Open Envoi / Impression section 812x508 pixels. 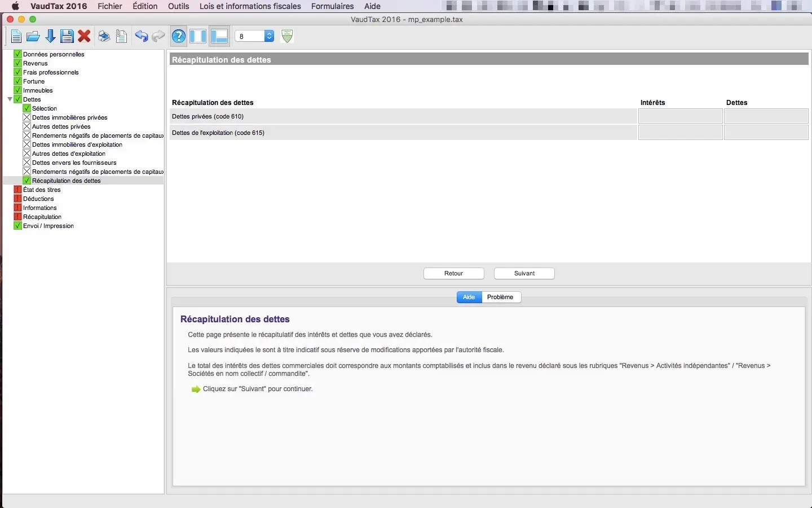pyautogui.click(x=48, y=226)
